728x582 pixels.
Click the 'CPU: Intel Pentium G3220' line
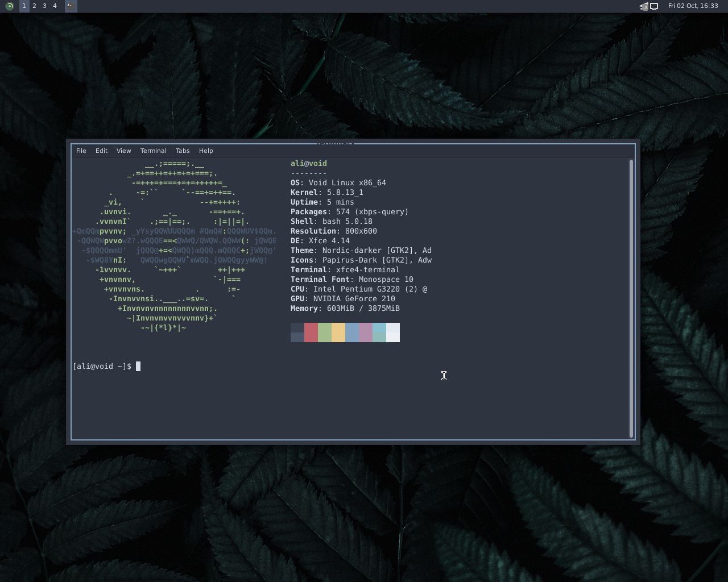coord(359,289)
